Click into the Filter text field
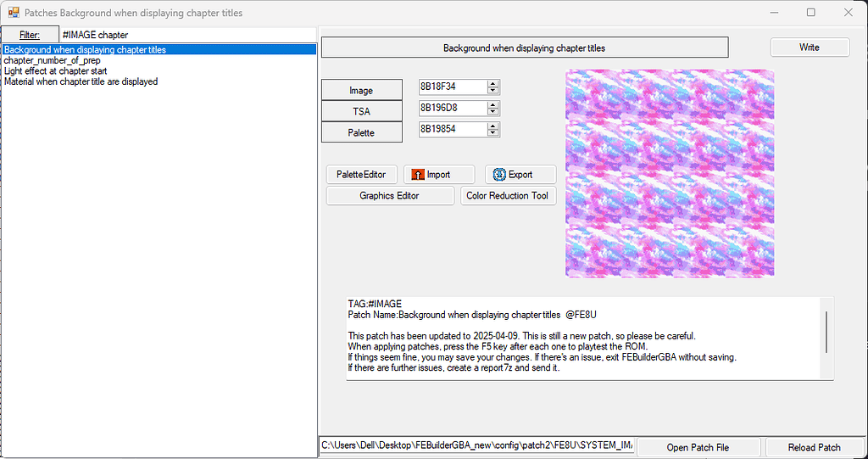The image size is (868, 459). [186, 35]
